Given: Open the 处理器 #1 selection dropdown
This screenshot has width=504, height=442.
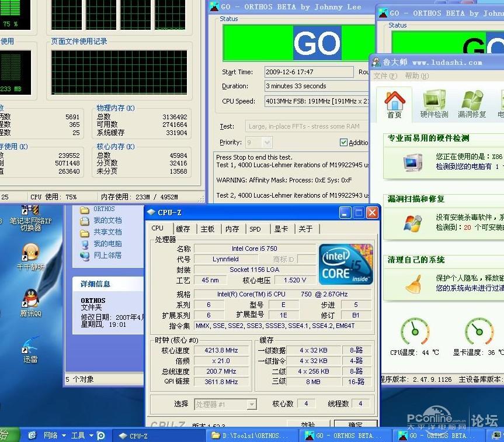Looking at the screenshot, I should click(x=252, y=405).
